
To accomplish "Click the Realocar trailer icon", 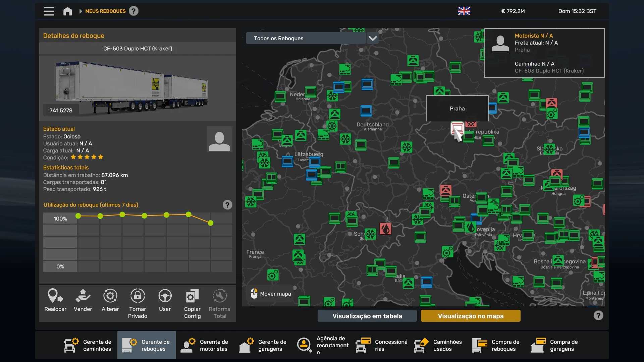I will click(55, 296).
